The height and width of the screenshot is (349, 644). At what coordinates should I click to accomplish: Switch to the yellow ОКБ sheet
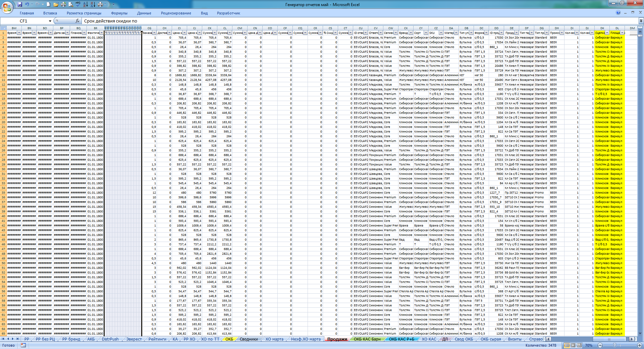point(229,339)
